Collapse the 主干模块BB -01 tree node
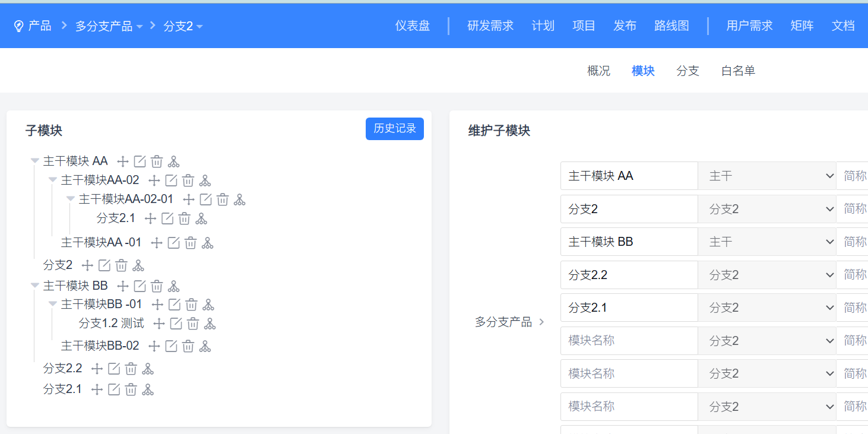The width and height of the screenshot is (868, 434). pyautogui.click(x=53, y=305)
